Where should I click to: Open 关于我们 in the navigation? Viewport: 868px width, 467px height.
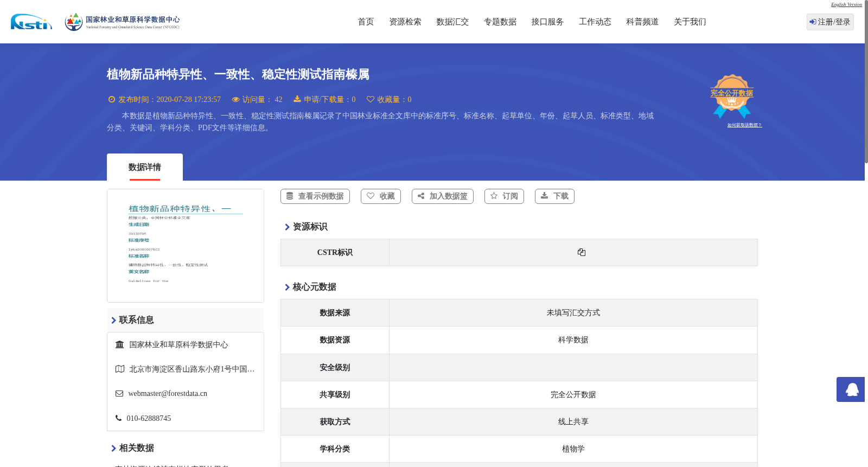[690, 22]
